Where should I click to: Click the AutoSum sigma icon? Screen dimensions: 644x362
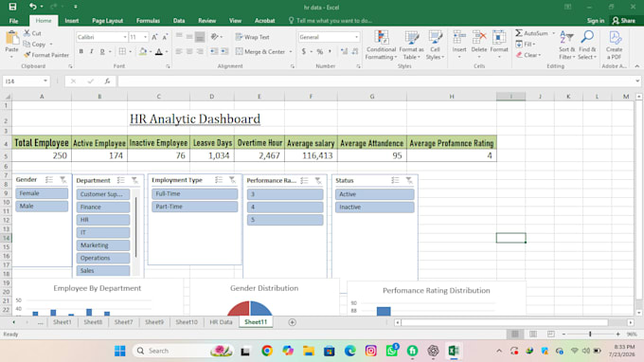(x=519, y=33)
